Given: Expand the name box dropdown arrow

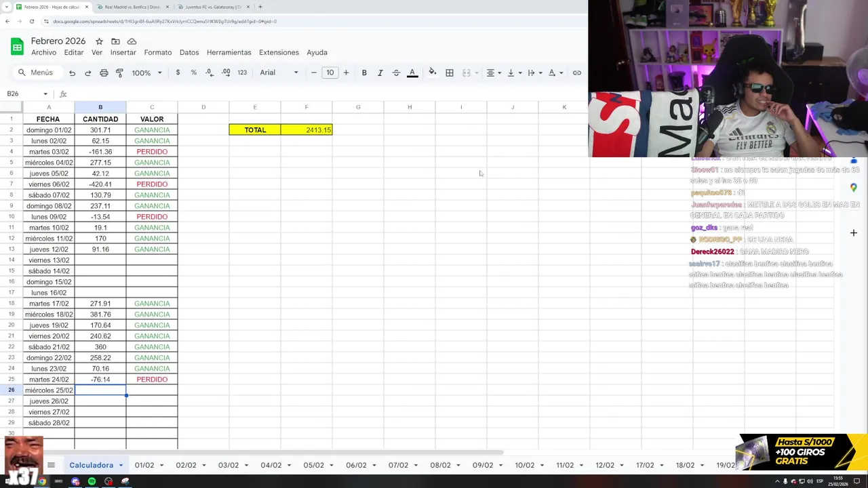Looking at the screenshot, I should pos(45,94).
